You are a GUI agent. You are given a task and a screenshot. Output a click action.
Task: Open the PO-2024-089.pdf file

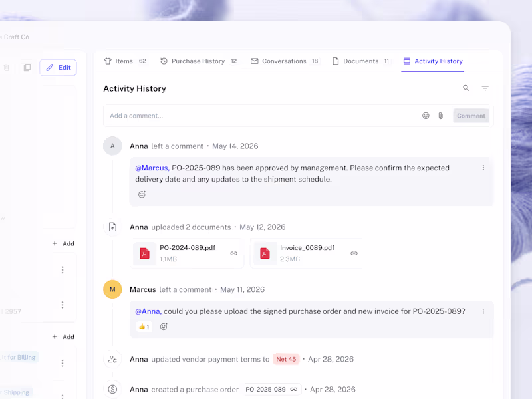tap(187, 253)
